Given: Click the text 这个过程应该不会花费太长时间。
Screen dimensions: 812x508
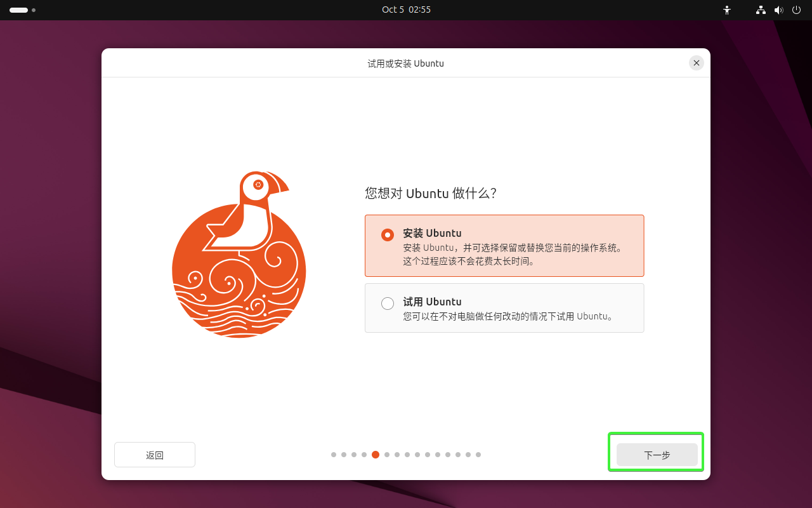Looking at the screenshot, I should (x=468, y=261).
